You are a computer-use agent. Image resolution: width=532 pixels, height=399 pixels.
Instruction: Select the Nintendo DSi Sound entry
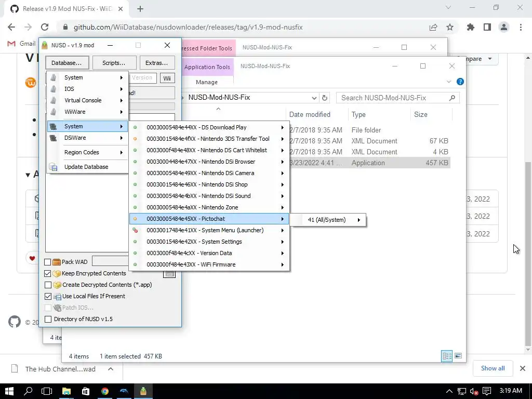point(209,196)
